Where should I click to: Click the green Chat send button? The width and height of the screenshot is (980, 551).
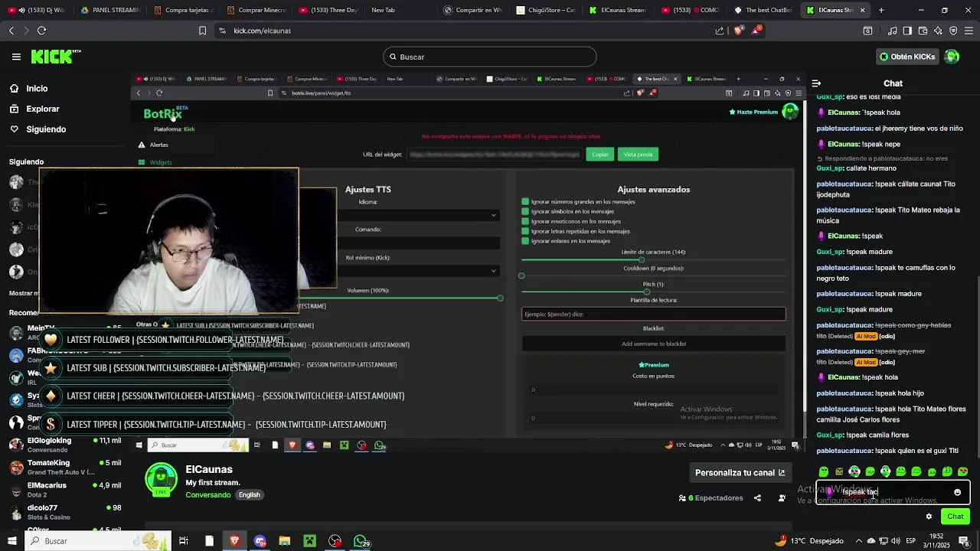(955, 517)
